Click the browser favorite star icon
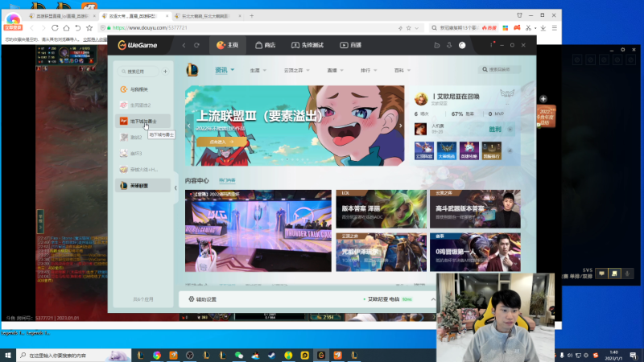The width and height of the screenshot is (644, 362). (x=89, y=28)
